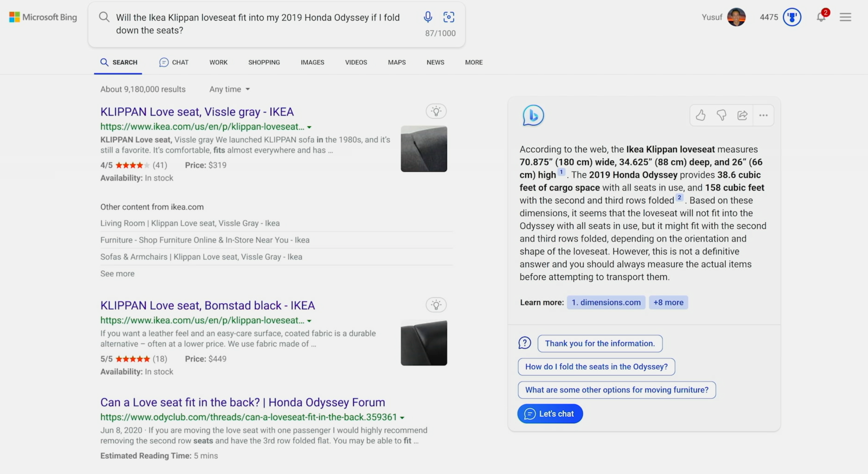Click the thumbs up feedback icon
868x474 pixels.
(701, 115)
